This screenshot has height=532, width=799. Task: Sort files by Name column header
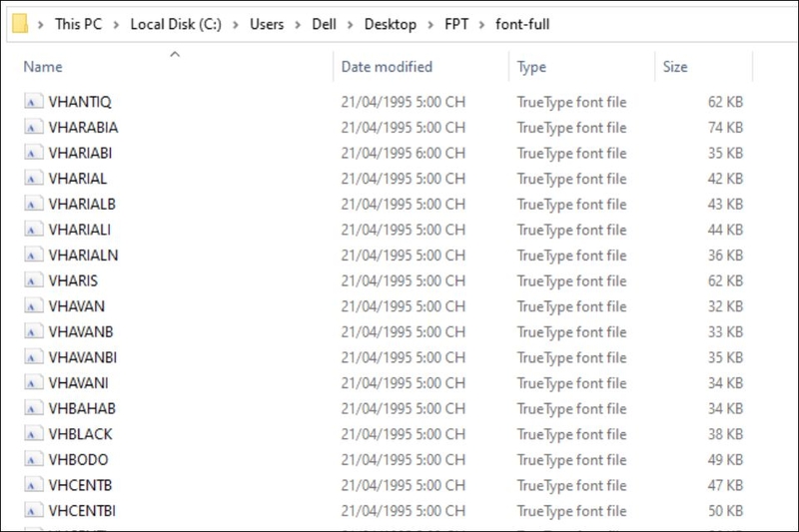(43, 67)
